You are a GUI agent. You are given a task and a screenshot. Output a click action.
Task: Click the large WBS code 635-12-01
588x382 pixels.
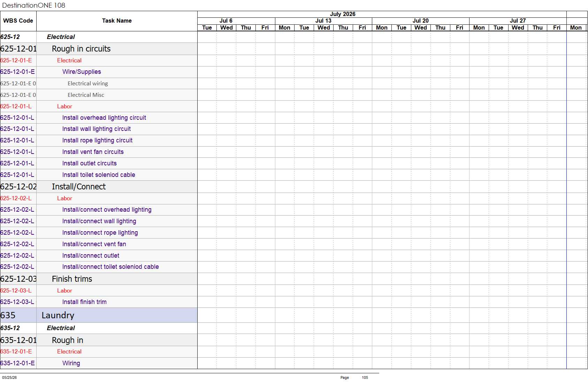click(18, 340)
